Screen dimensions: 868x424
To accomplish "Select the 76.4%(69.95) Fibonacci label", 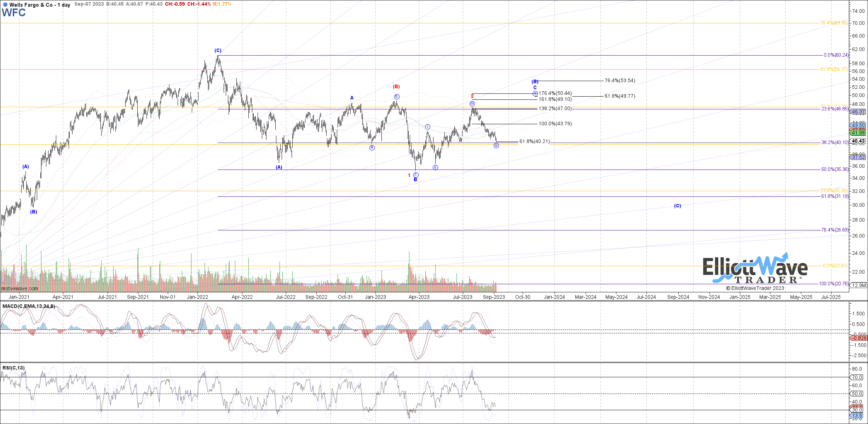I will coord(834,23).
